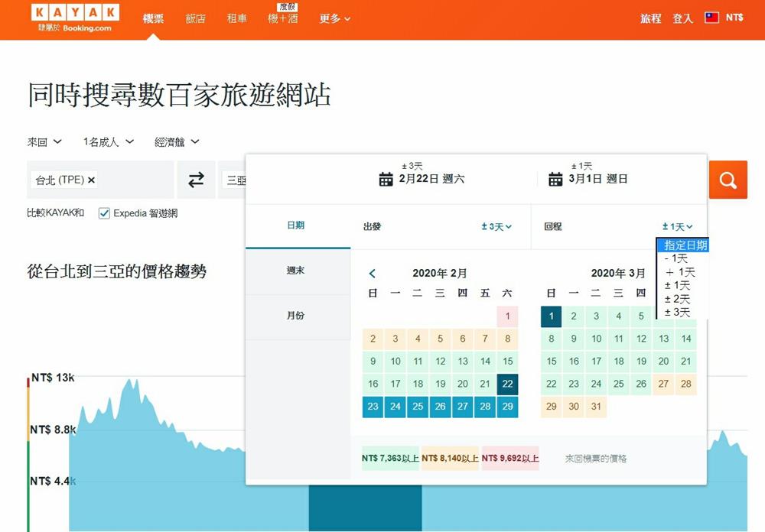The height and width of the screenshot is (532, 765).
Task: Click the Taiwan flag icon
Action: [x=711, y=18]
